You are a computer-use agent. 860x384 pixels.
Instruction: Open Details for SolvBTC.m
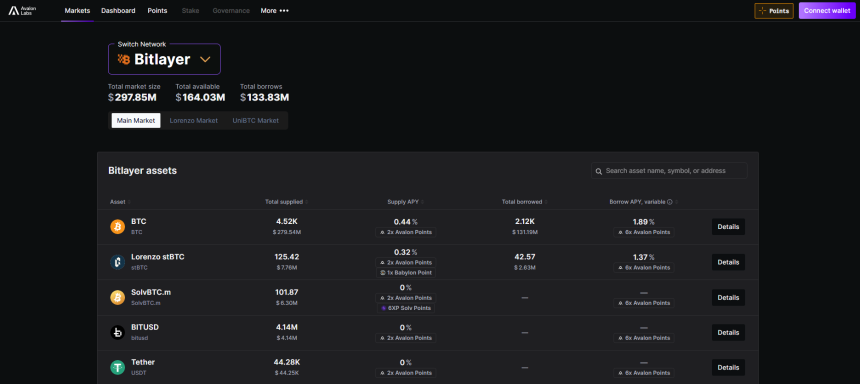728,297
